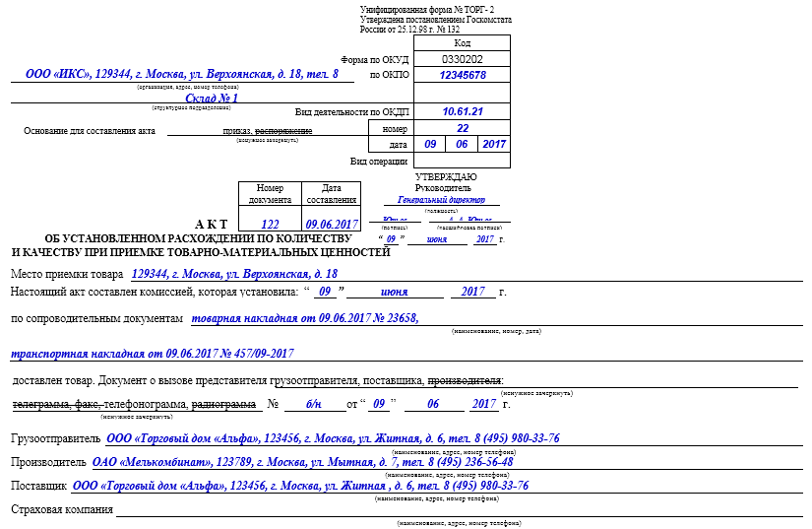Select the OKPO code cell 12345678

(x=462, y=75)
